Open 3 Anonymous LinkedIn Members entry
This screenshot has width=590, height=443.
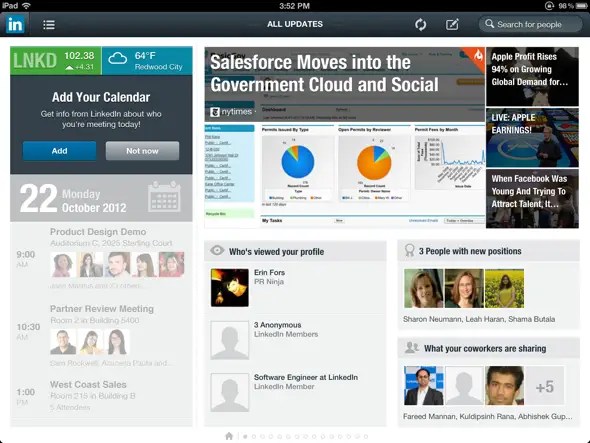pos(295,340)
